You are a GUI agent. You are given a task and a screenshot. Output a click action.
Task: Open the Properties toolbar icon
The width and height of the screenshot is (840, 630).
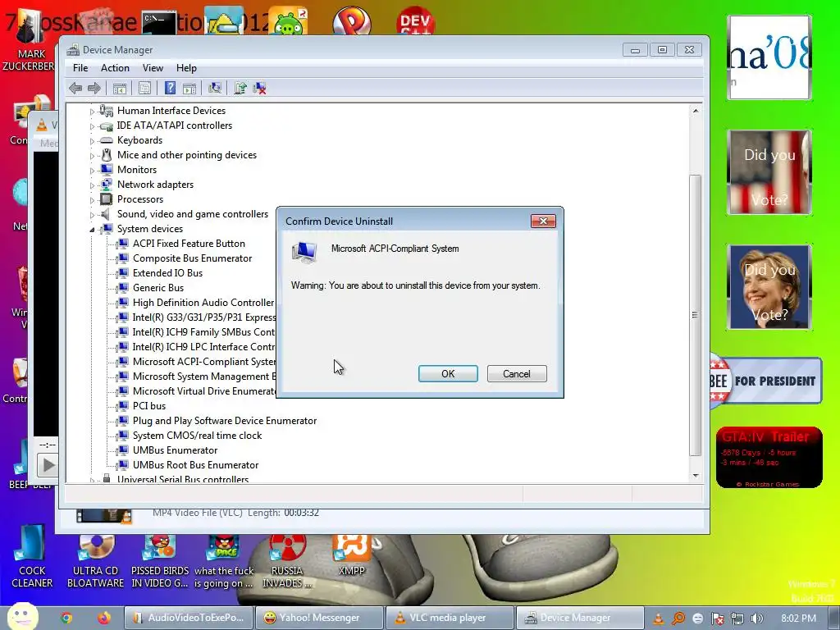click(144, 89)
